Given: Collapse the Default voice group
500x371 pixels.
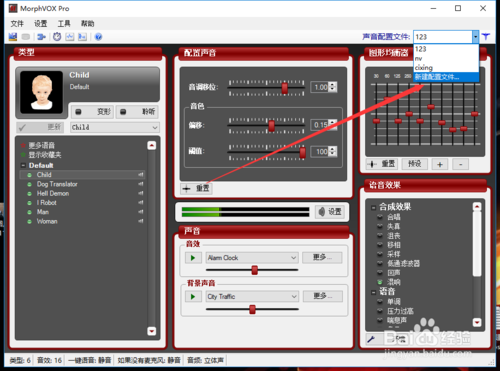Looking at the screenshot, I should (23, 165).
